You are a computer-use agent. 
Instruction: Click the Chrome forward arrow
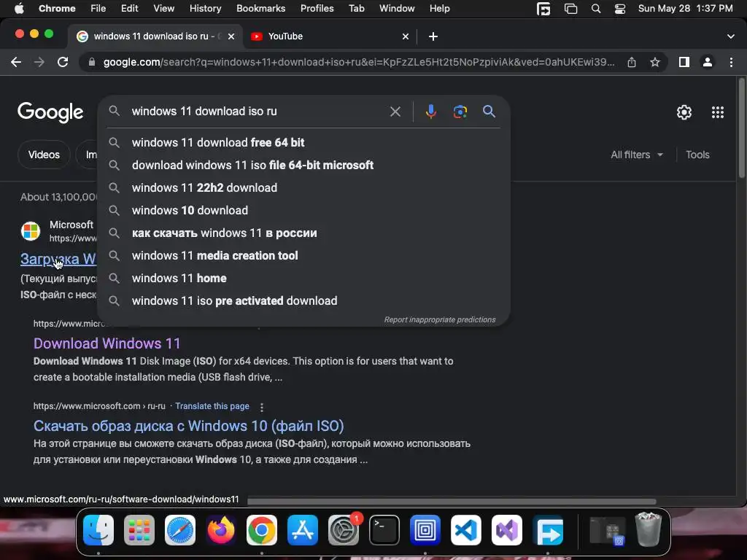39,62
